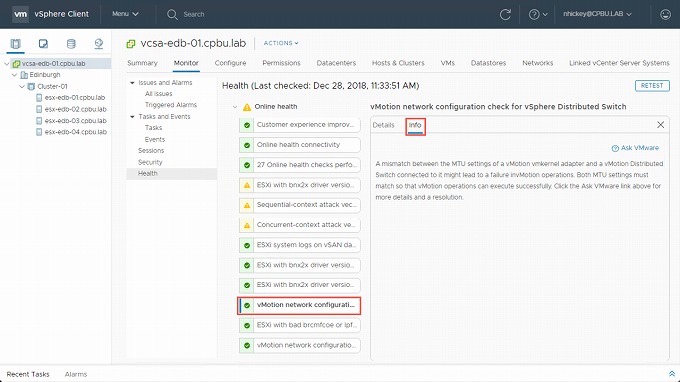The width and height of the screenshot is (680, 382).
Task: Open the Menu dropdown
Action: pos(125,14)
